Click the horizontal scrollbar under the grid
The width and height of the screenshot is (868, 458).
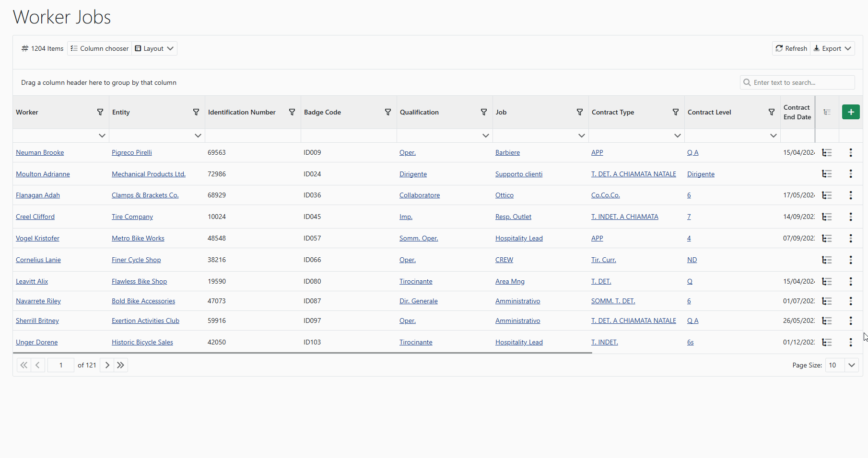pos(302,353)
